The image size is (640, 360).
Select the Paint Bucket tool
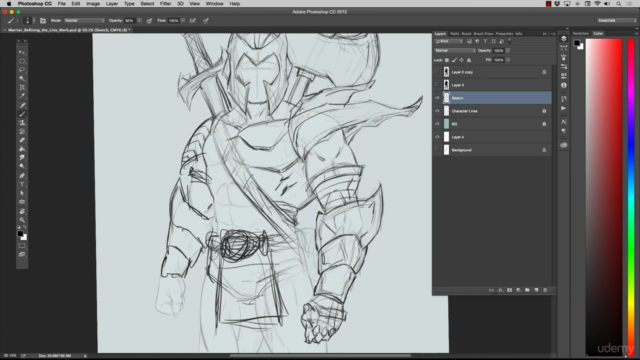pos(22,149)
